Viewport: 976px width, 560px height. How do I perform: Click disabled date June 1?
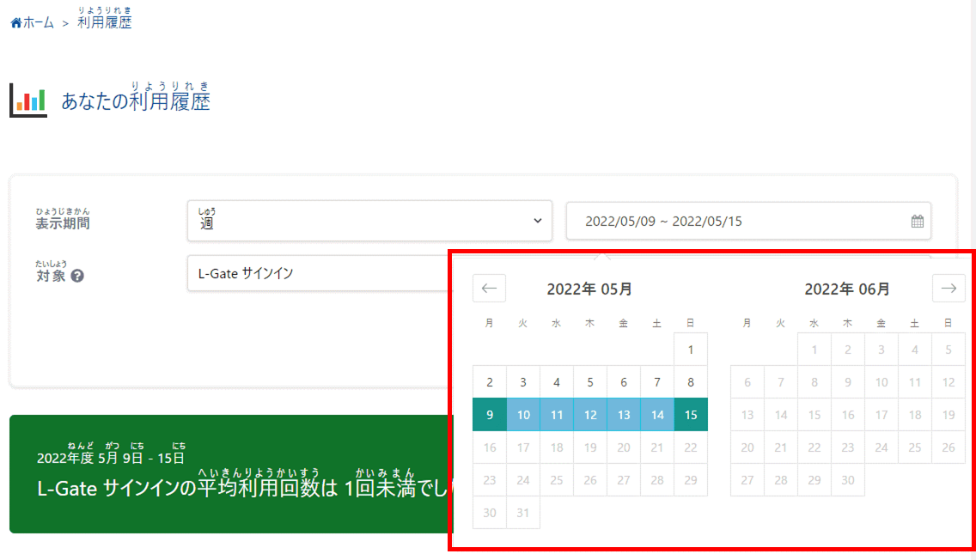click(x=814, y=349)
